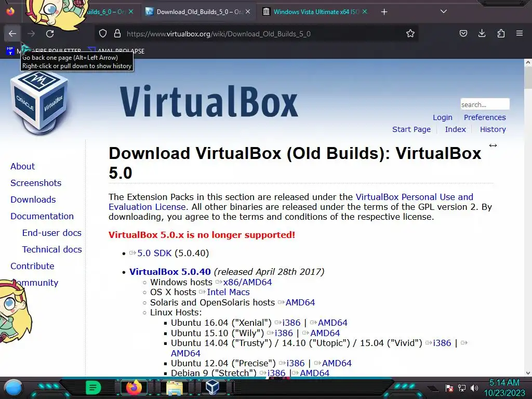
Task: Download Ubuntu 15.10 Wily i386 package
Action: tap(284, 333)
